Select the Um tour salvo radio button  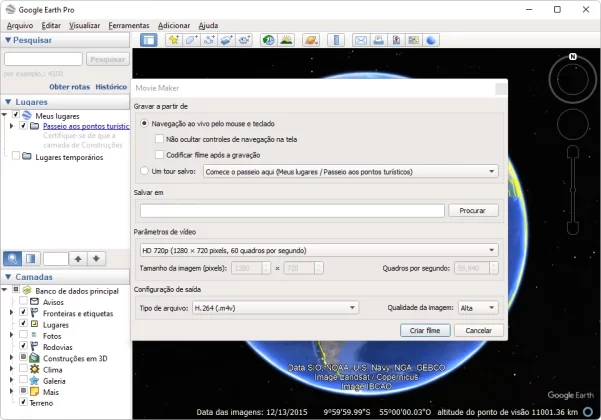tap(144, 171)
